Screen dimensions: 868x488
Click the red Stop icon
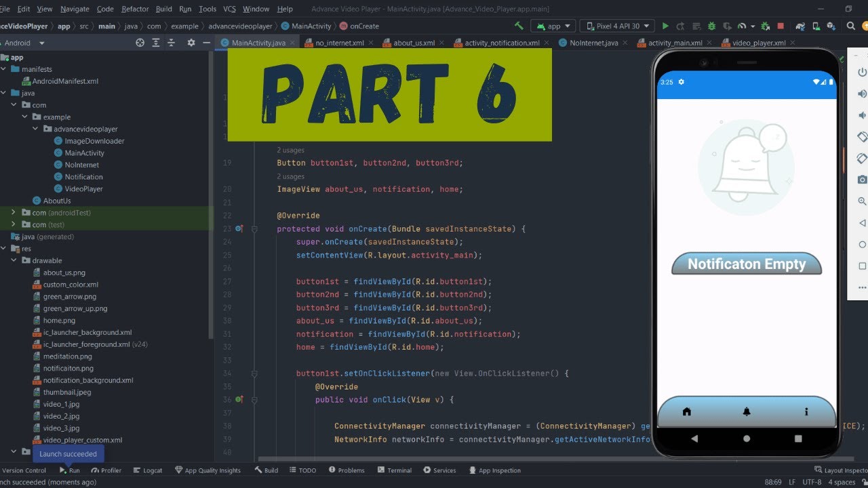781,26
